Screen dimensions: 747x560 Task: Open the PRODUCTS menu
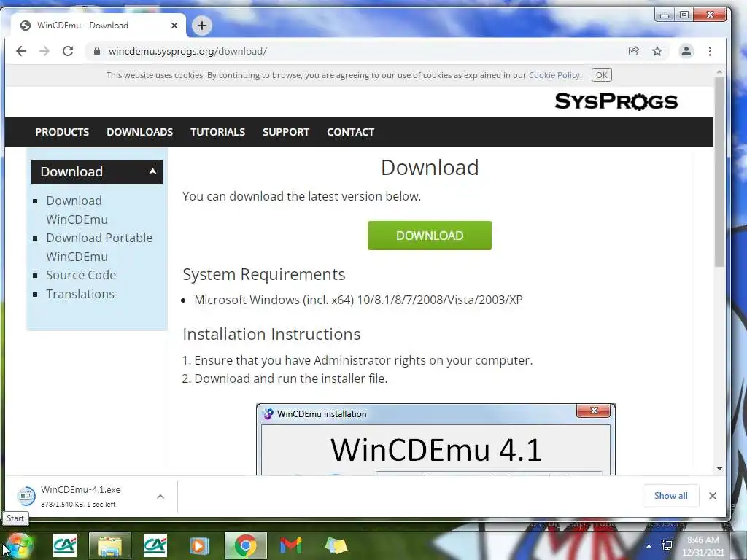point(62,132)
